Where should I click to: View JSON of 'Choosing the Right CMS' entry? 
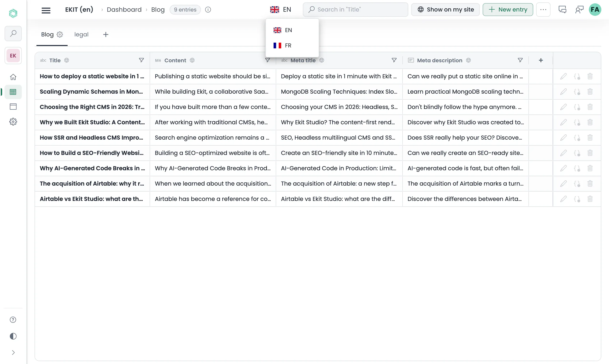click(577, 107)
